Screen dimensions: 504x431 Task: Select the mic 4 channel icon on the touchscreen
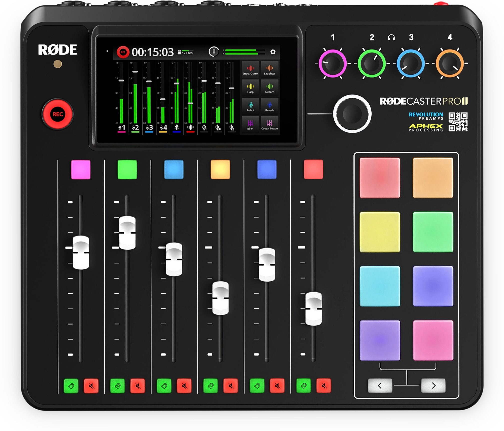coord(163,127)
